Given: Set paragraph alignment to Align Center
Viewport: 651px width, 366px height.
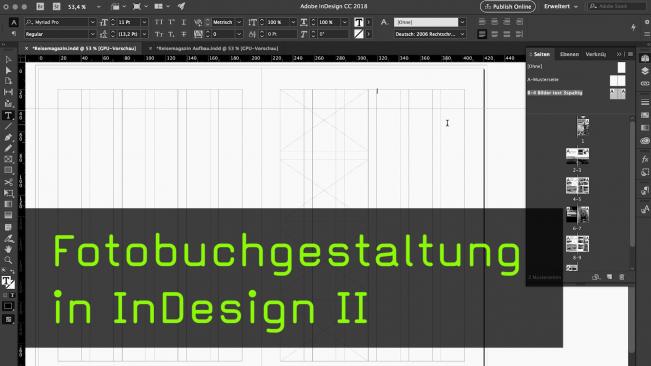Looking at the screenshot, I should point(494,22).
